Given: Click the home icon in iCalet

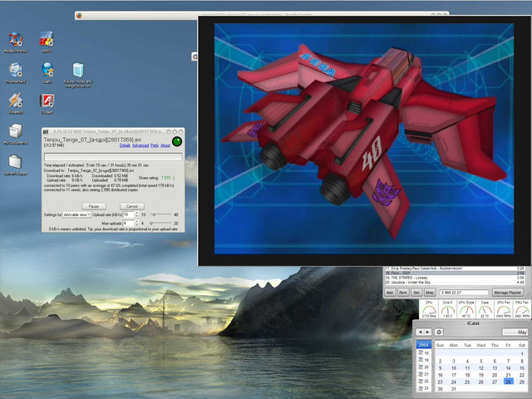Looking at the screenshot, I should coord(439,332).
